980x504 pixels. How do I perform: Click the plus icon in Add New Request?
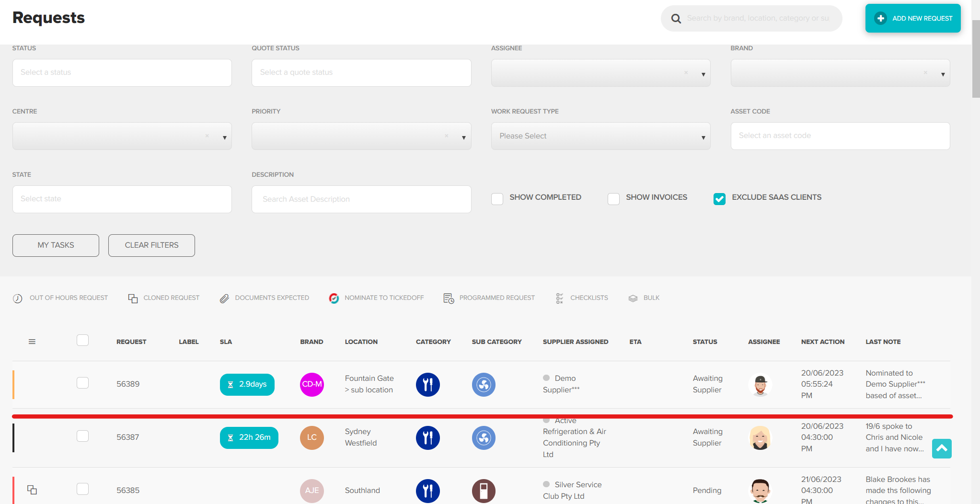(x=880, y=18)
